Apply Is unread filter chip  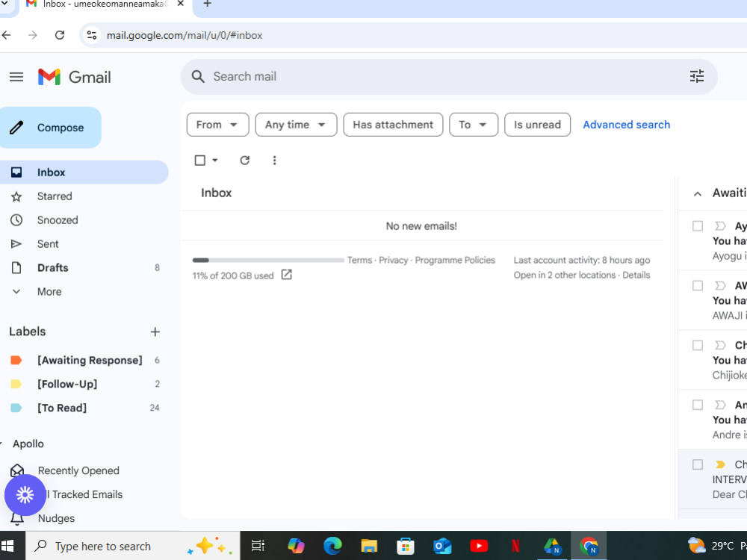(x=537, y=125)
